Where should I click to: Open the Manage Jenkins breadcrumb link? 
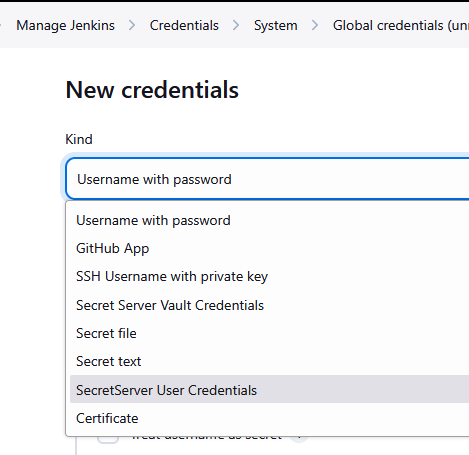(x=65, y=26)
